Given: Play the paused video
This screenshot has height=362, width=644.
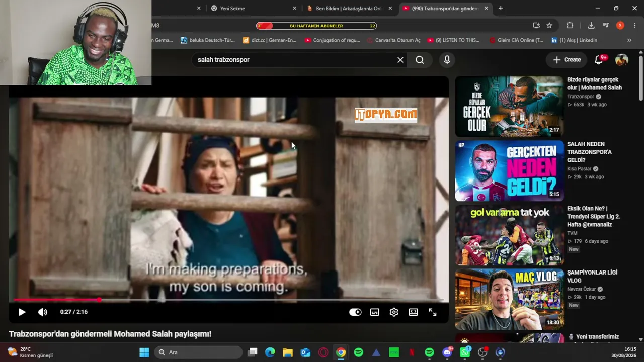Looking at the screenshot, I should (22, 312).
